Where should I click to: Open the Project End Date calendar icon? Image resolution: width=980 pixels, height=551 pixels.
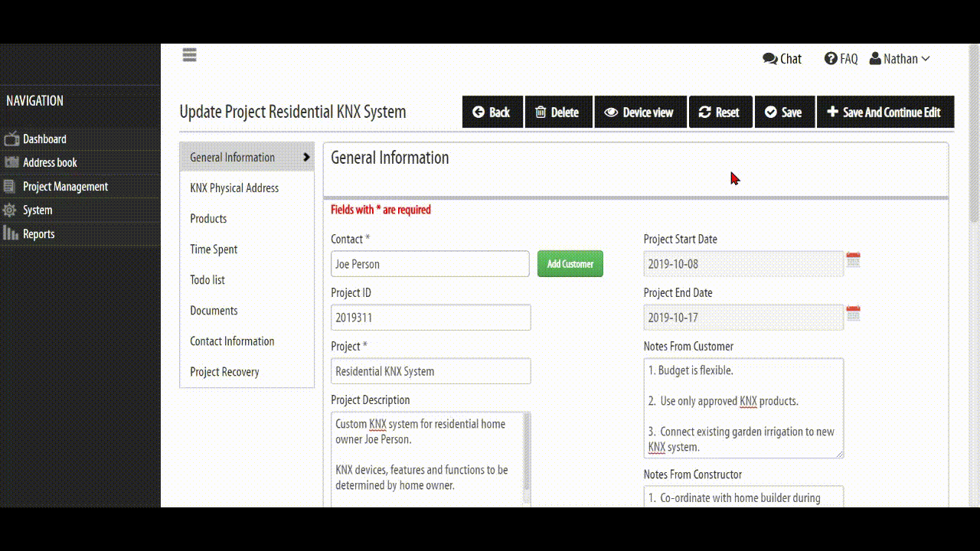coord(853,314)
